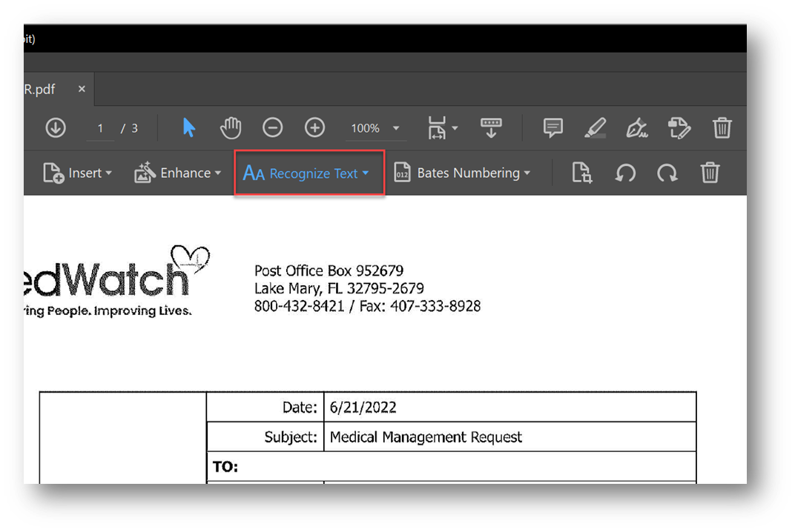Toggle the scrolling page view mode
The image size is (795, 532).
coord(491,127)
